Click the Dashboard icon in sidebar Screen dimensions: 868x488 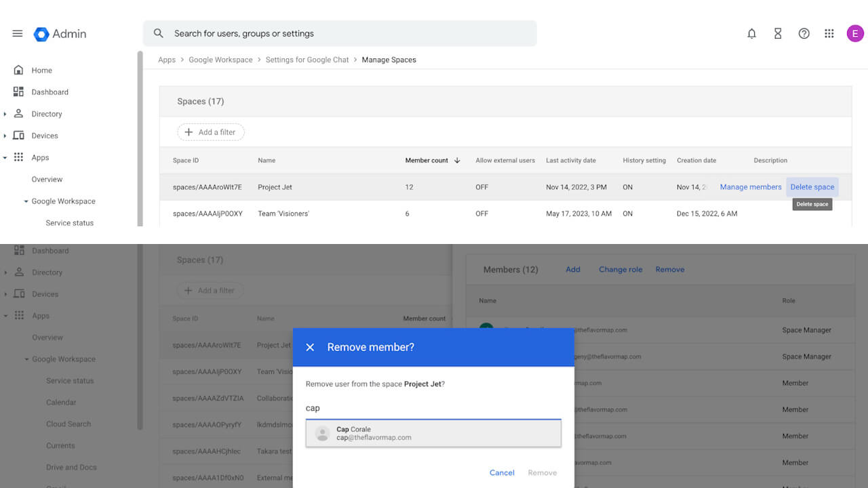17,91
